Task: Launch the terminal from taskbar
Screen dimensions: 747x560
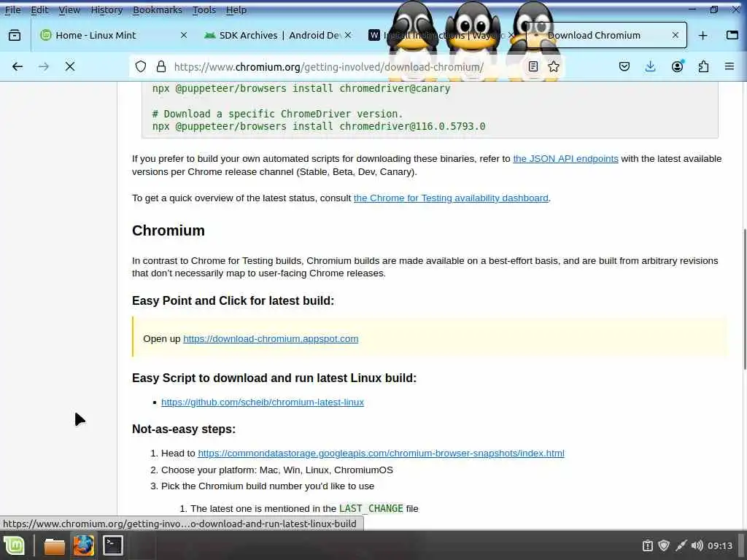Action: 113,545
